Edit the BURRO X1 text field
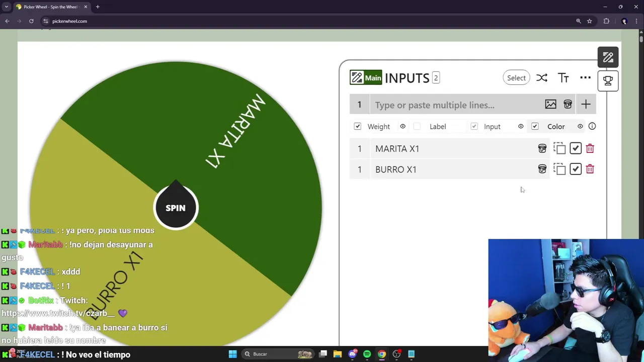The width and height of the screenshot is (644, 362). (453, 169)
